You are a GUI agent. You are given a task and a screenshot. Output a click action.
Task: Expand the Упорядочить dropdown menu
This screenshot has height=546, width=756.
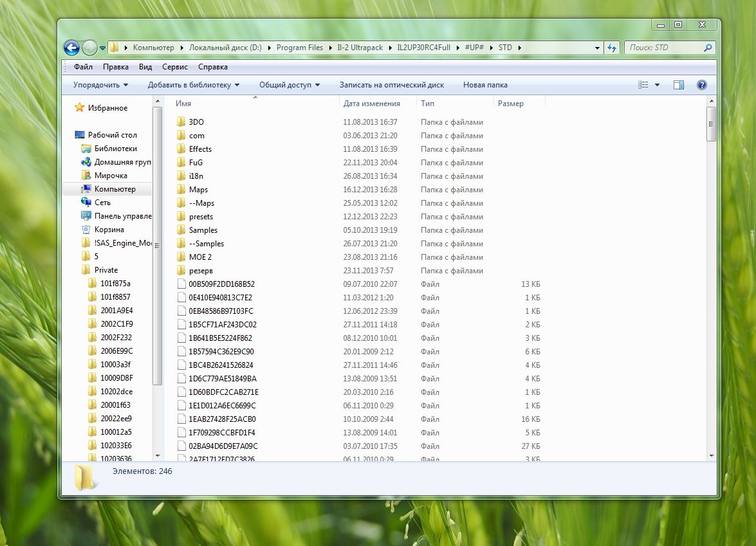point(100,85)
